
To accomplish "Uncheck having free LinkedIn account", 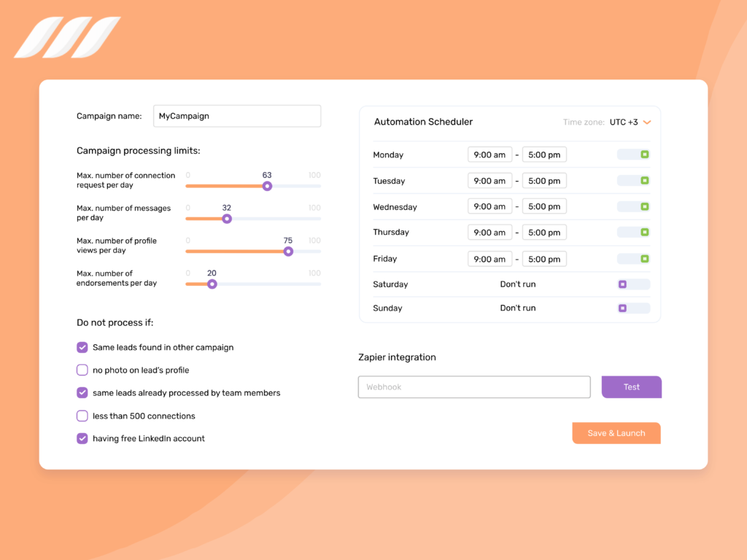I will [82, 438].
